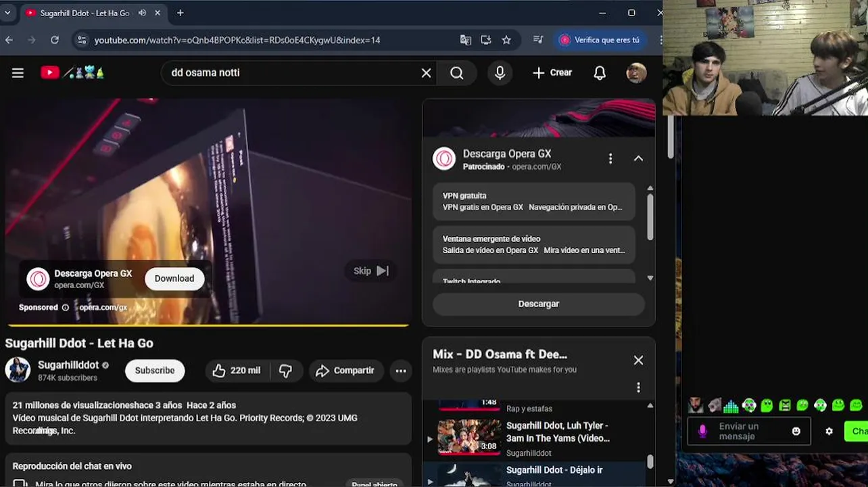Click the Panel abierto chip

[x=375, y=484]
